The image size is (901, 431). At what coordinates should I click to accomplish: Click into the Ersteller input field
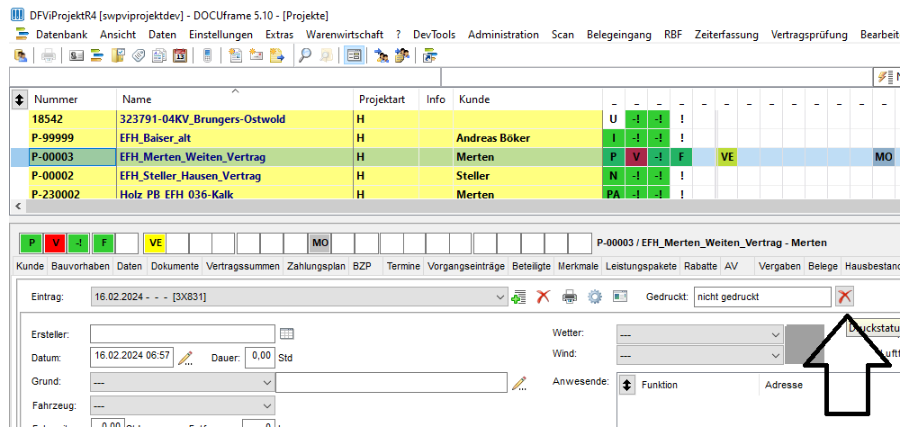click(183, 333)
